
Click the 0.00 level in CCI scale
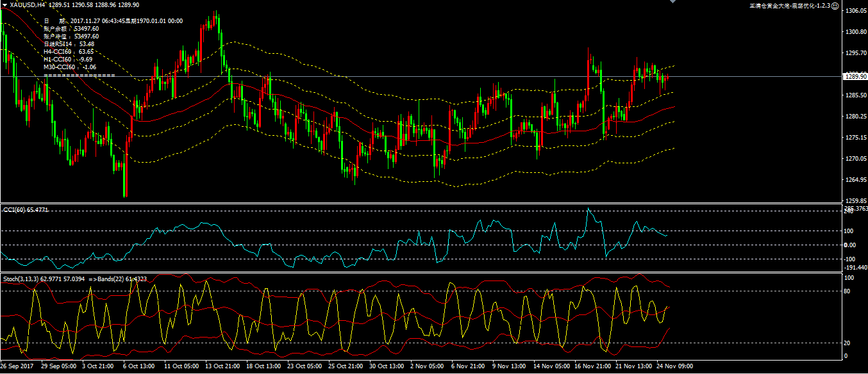click(x=851, y=245)
